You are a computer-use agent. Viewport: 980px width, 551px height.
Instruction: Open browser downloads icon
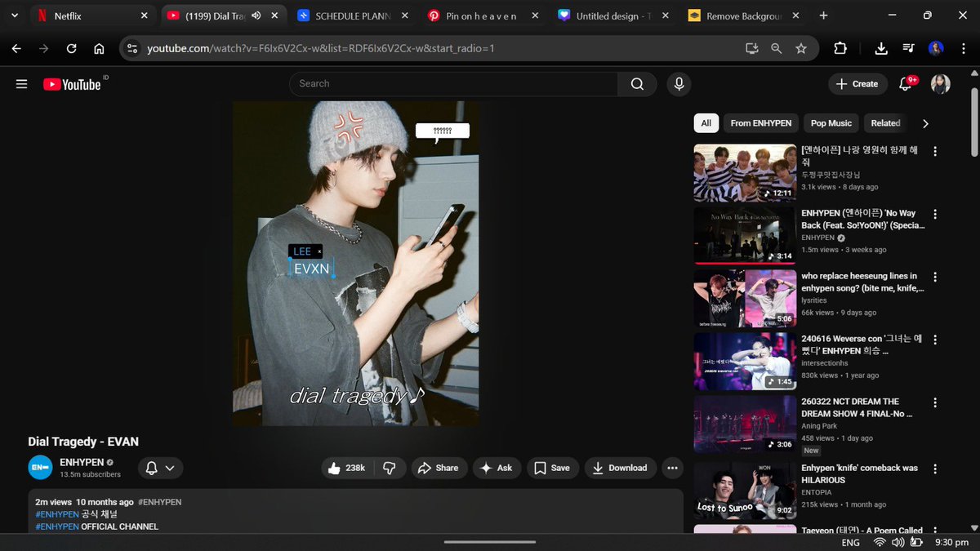click(x=881, y=48)
